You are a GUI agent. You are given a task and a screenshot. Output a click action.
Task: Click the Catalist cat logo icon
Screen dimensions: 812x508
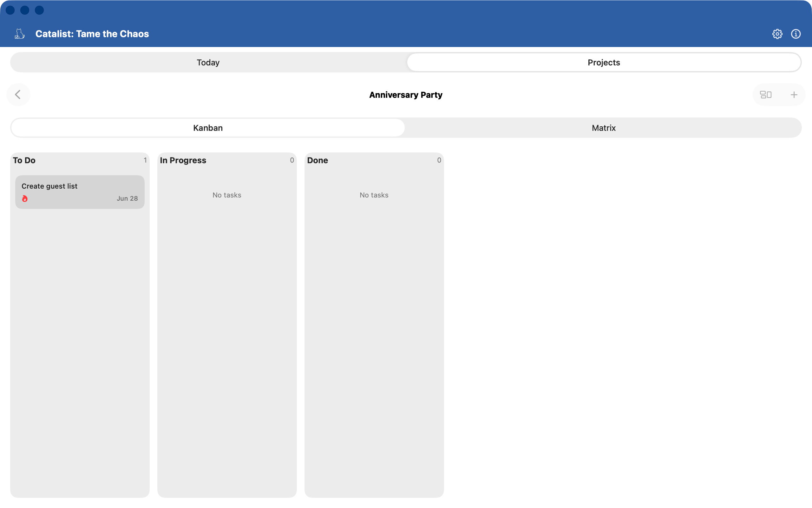(x=19, y=34)
